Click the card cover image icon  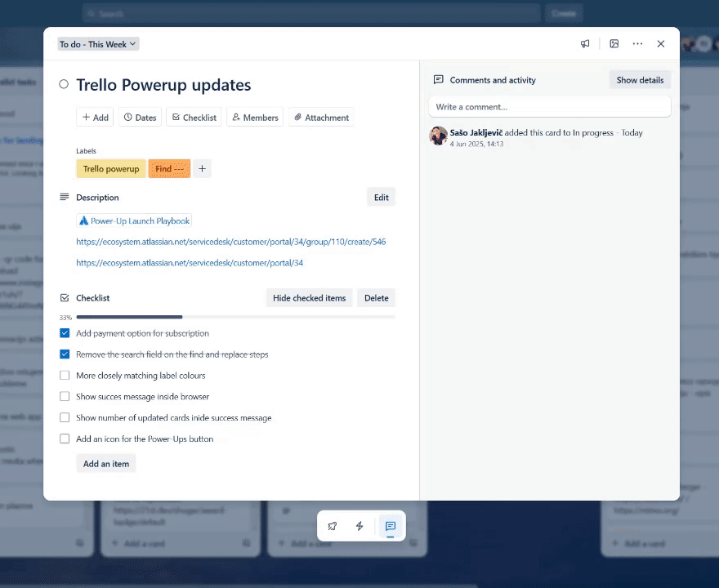click(x=614, y=44)
